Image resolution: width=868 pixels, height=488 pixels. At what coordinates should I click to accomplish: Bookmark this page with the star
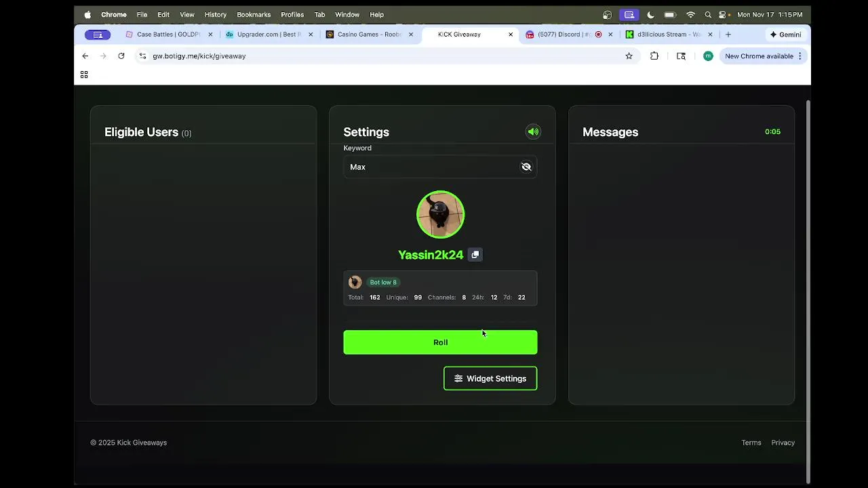coord(629,56)
